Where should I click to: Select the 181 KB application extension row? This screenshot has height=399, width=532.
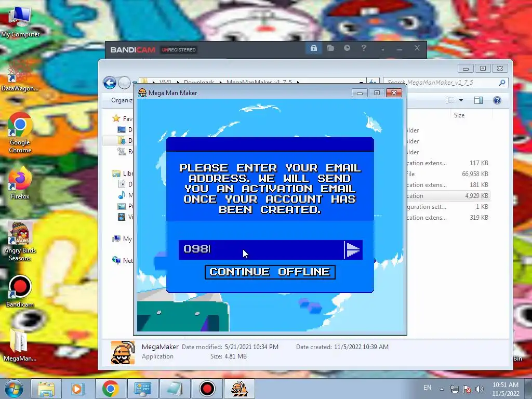[x=448, y=185]
